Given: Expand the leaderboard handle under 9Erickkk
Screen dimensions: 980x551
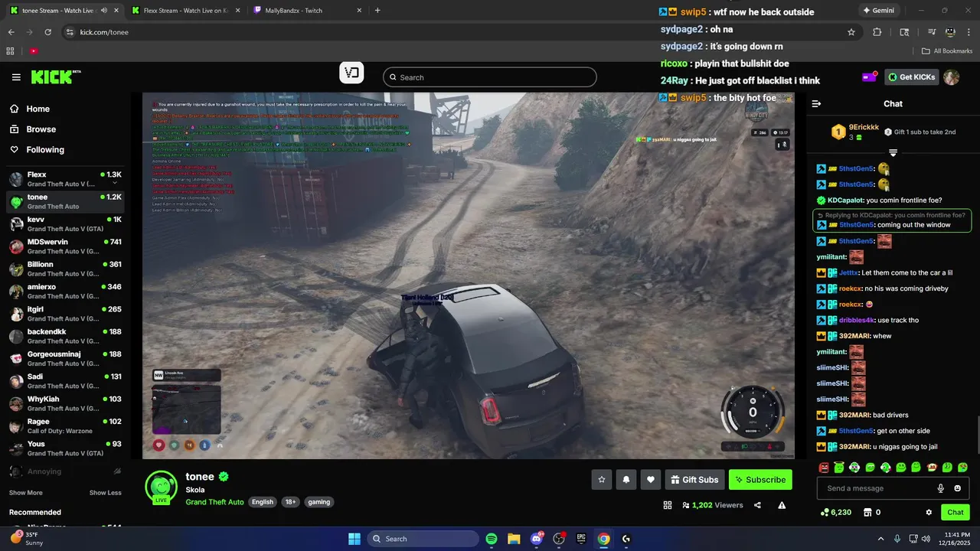Looking at the screenshot, I should [x=893, y=153].
